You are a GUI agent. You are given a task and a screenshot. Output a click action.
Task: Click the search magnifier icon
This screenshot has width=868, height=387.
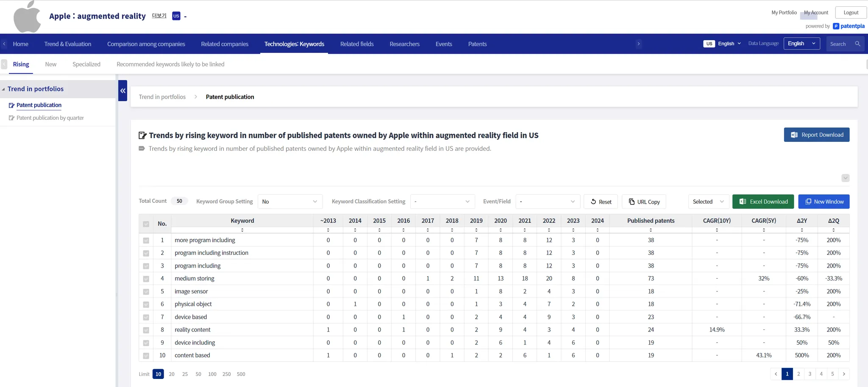pyautogui.click(x=857, y=44)
